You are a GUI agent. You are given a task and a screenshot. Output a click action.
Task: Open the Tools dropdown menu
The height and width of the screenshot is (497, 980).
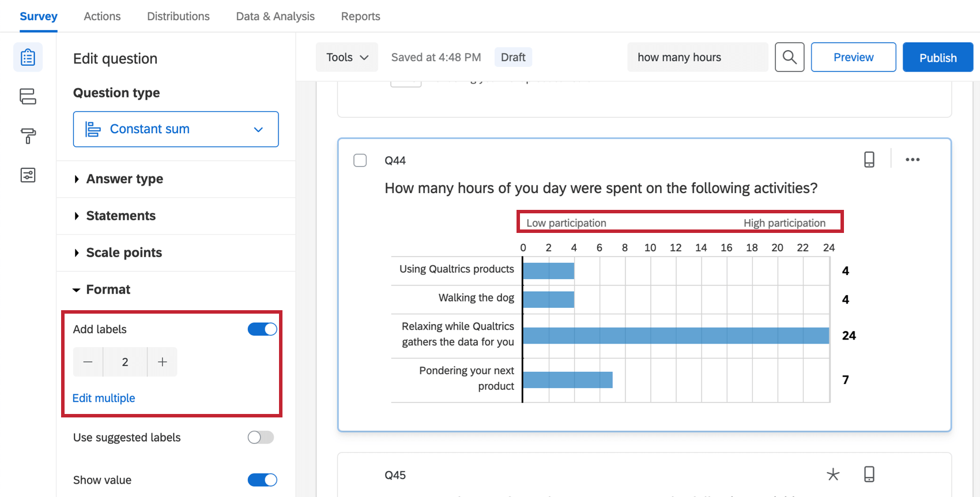(346, 57)
